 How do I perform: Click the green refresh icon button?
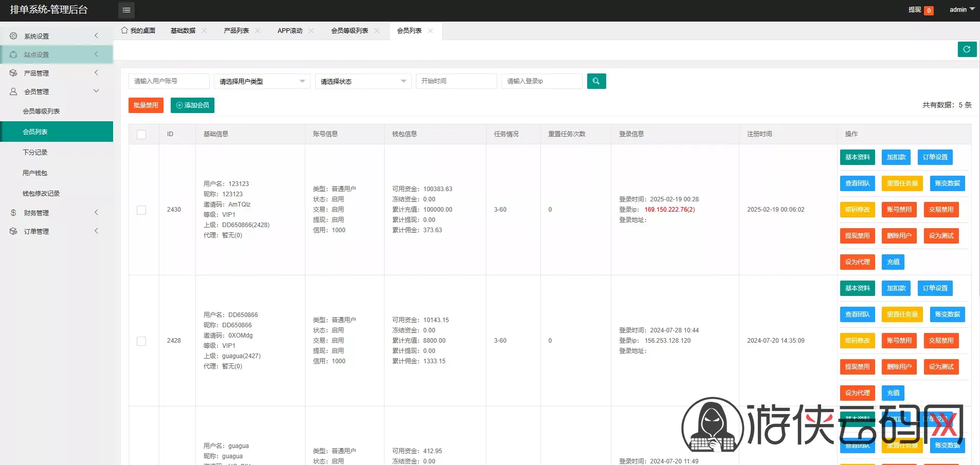[967, 49]
